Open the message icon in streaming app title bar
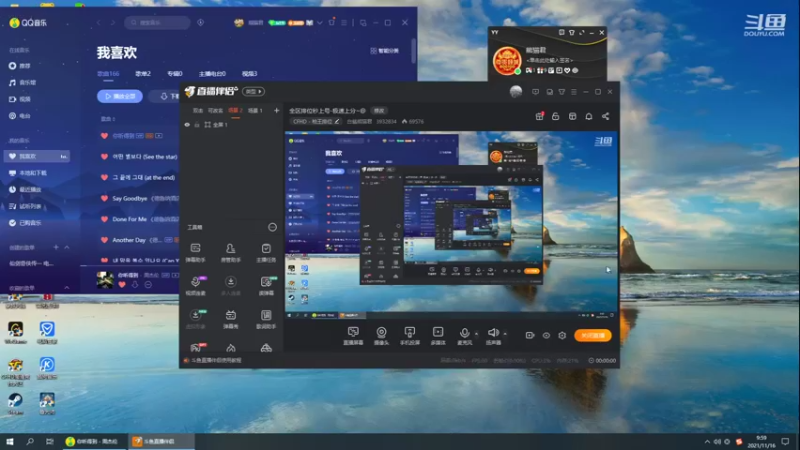The image size is (800, 450). tap(535, 92)
